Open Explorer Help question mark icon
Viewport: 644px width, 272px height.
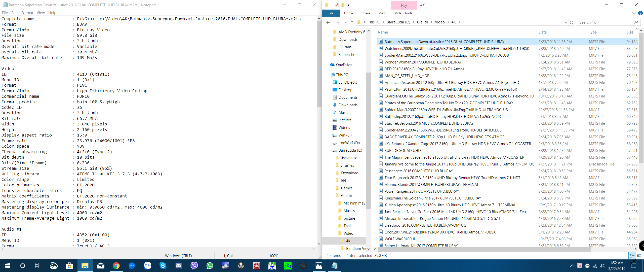640,13
